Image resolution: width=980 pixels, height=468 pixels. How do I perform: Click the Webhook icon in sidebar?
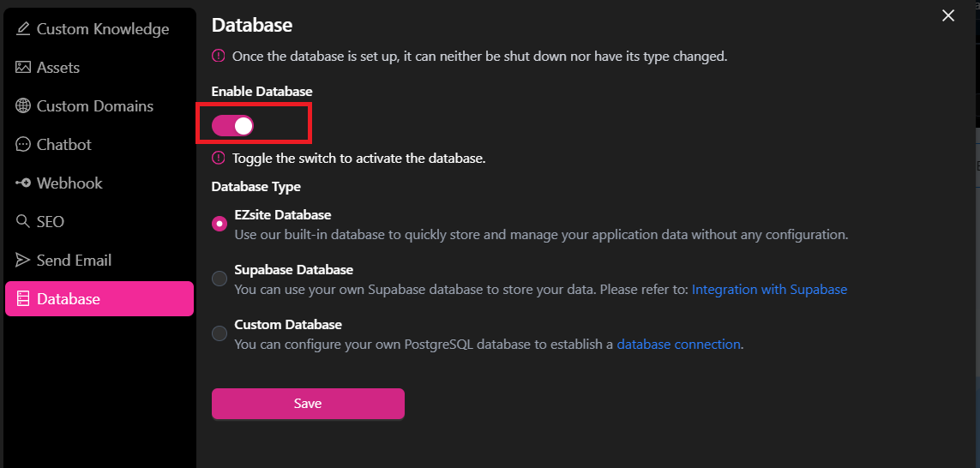(x=23, y=183)
